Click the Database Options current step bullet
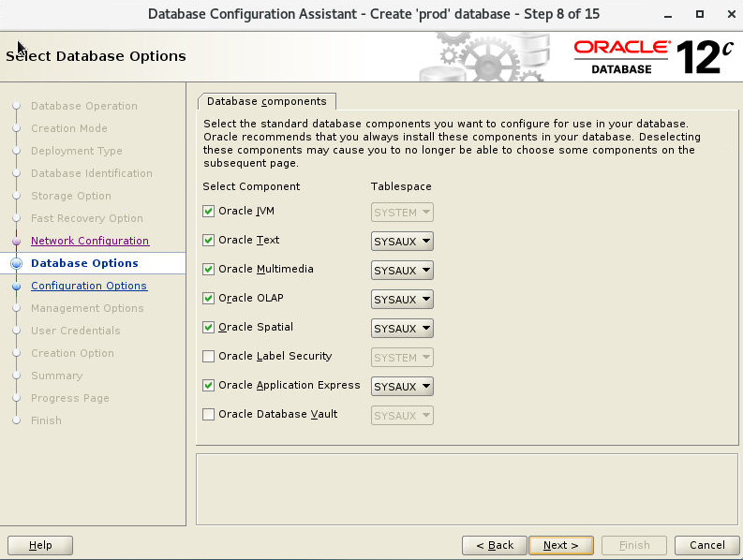 click(17, 263)
